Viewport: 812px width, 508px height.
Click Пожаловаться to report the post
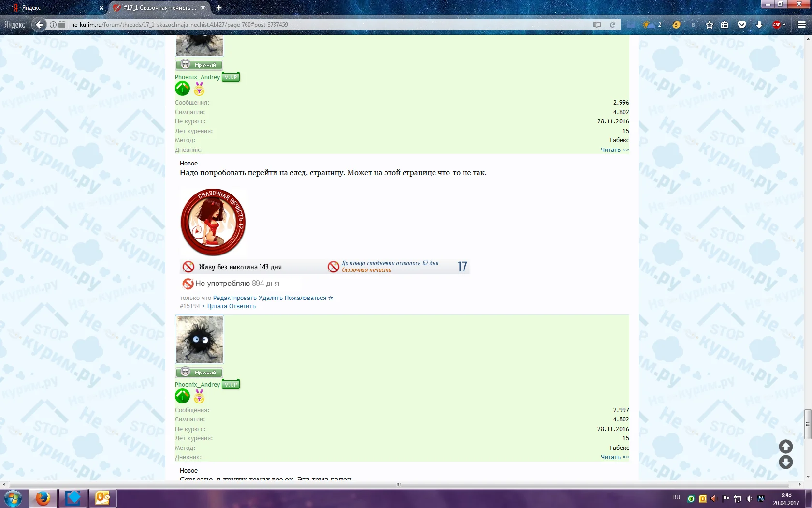[x=305, y=298]
